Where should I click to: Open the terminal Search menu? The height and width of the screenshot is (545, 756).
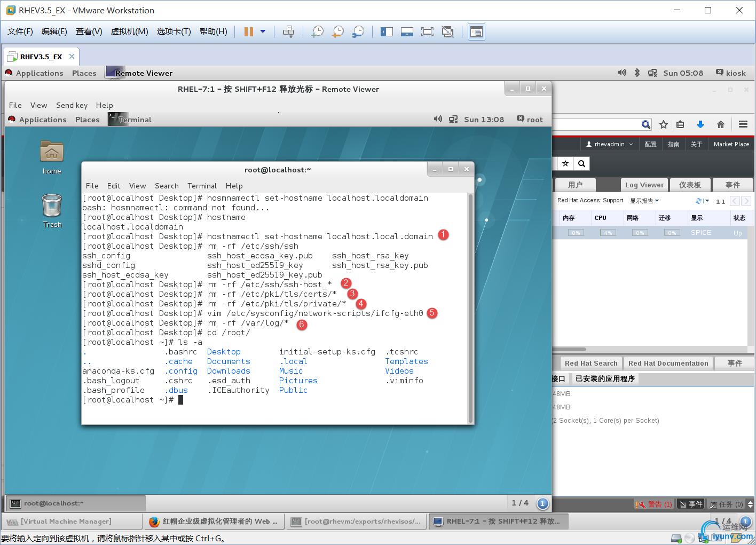[x=167, y=186]
